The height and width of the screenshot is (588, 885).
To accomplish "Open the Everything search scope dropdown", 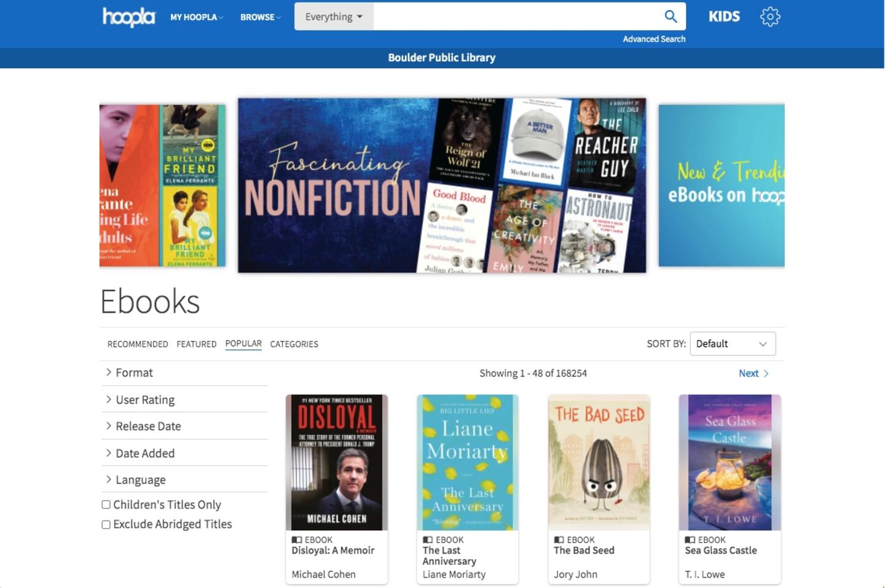I will click(334, 17).
